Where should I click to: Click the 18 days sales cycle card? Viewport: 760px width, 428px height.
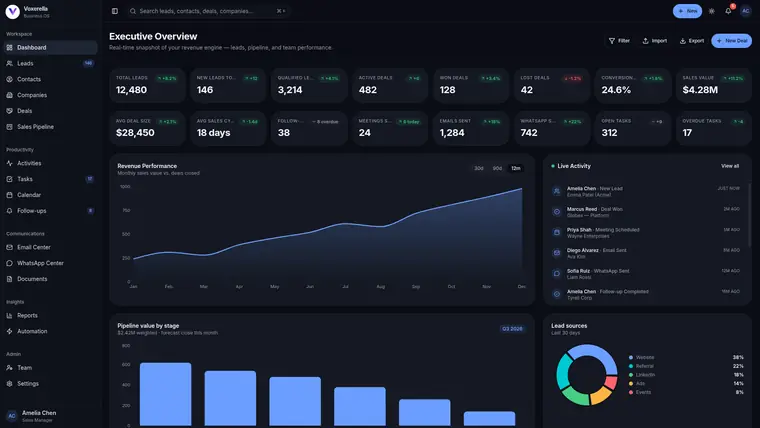228,128
